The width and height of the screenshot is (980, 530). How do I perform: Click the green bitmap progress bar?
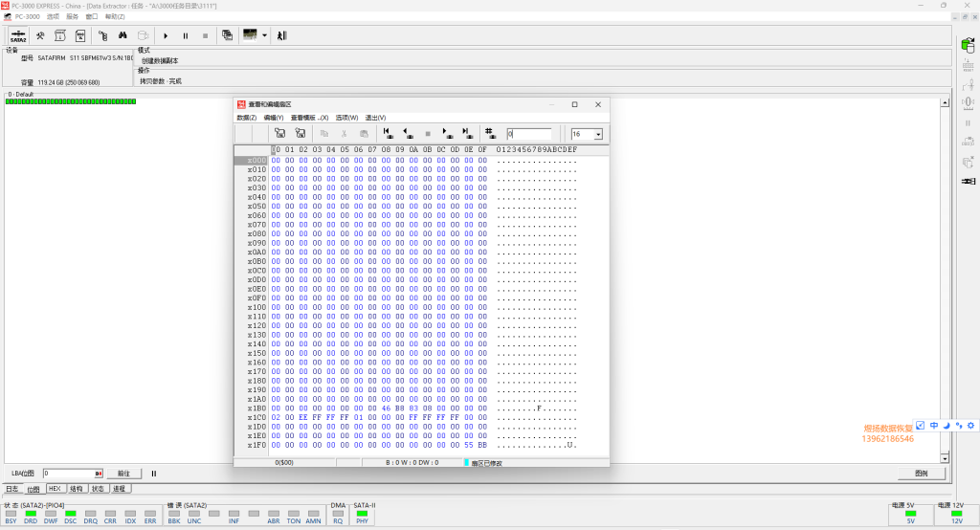pyautogui.click(x=71, y=101)
